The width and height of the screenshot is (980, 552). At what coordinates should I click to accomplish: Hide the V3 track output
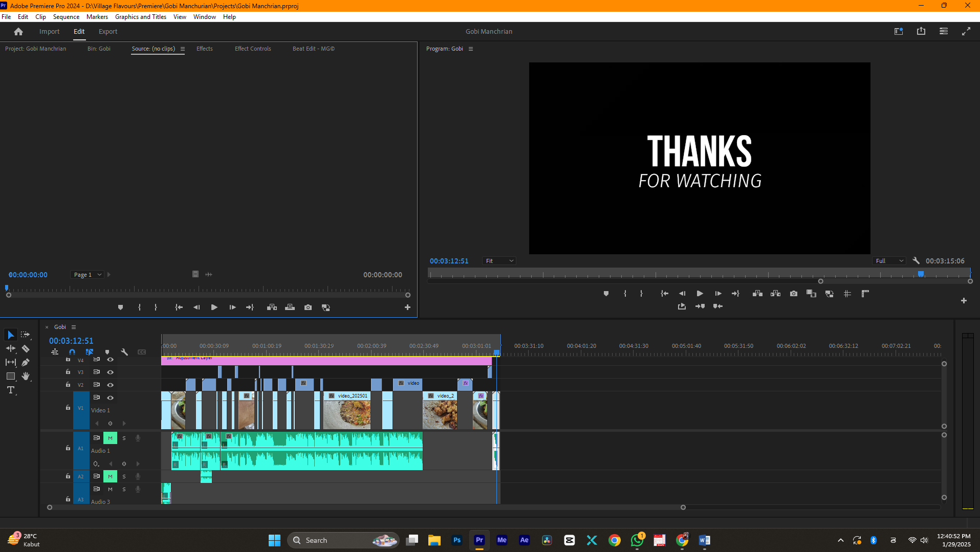110,372
